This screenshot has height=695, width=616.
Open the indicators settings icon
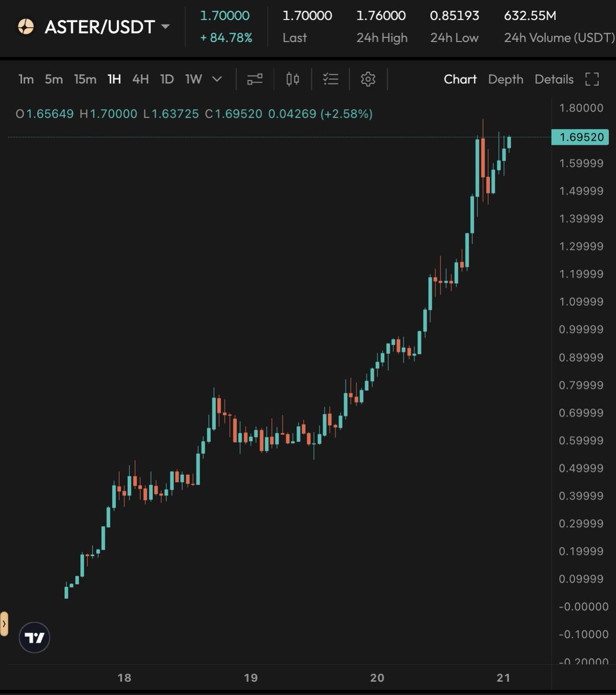click(x=255, y=79)
